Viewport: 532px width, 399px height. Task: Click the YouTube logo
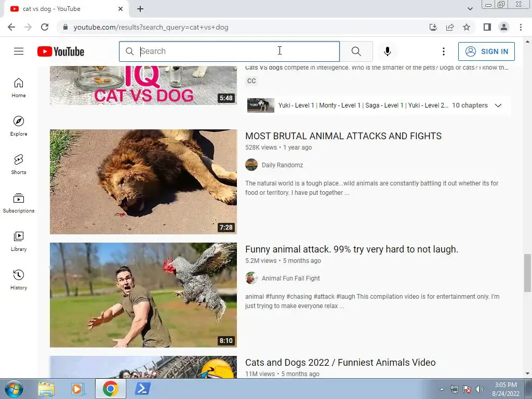coord(61,51)
